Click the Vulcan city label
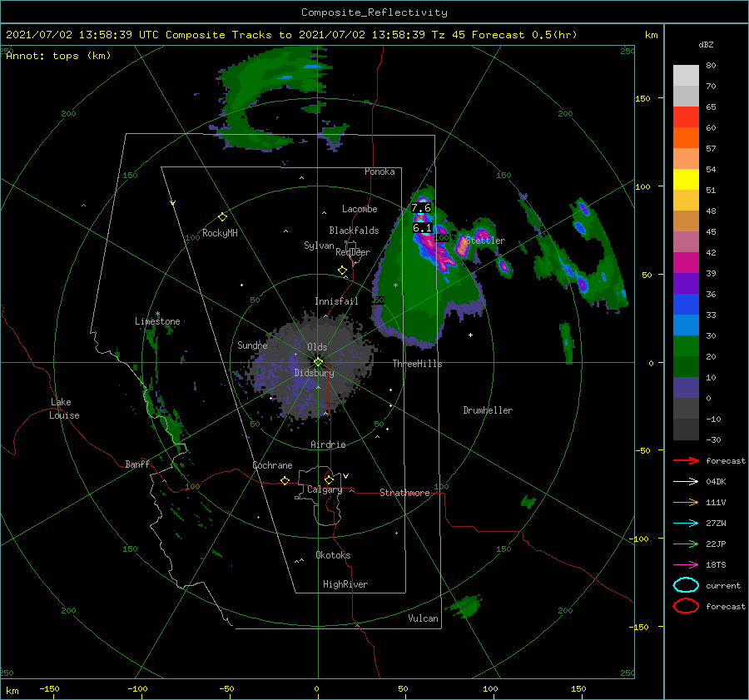 pyautogui.click(x=424, y=618)
